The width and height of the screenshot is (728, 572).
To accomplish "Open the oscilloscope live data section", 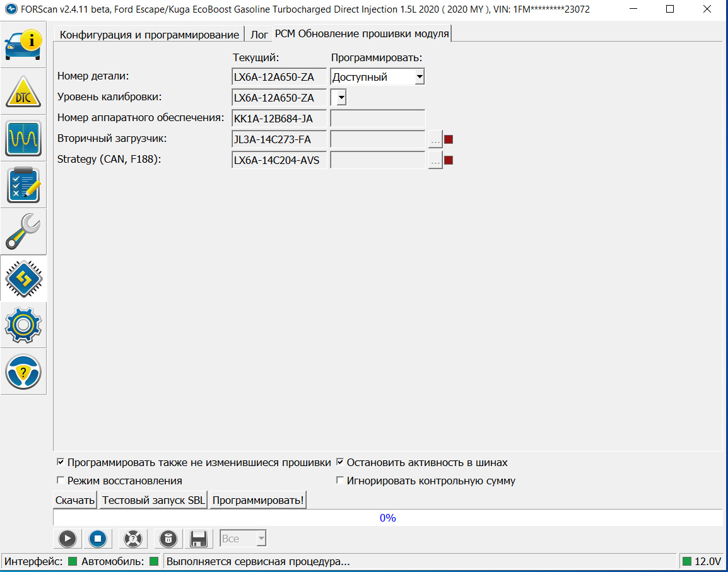I will [x=23, y=138].
